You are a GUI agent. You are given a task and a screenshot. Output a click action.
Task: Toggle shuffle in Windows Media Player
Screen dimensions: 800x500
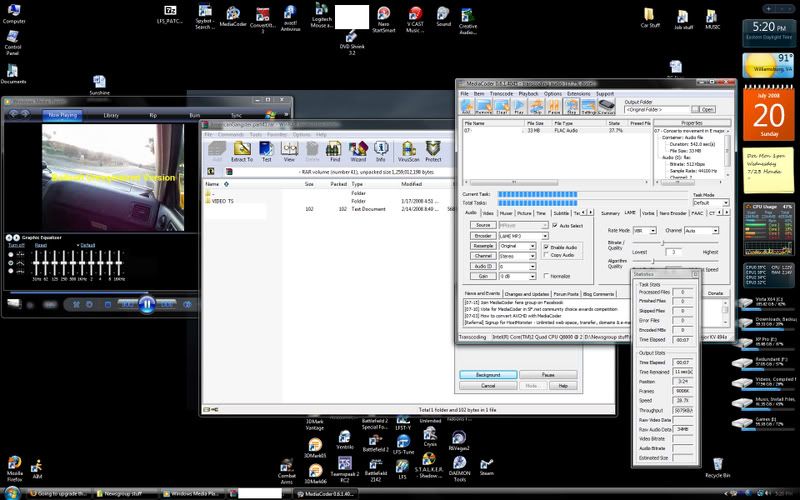[76, 305]
